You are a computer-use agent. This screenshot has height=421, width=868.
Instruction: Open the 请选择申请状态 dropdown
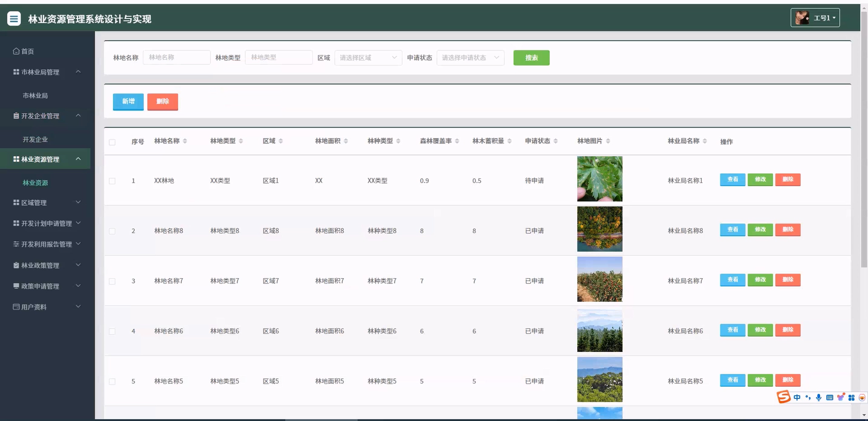point(470,57)
